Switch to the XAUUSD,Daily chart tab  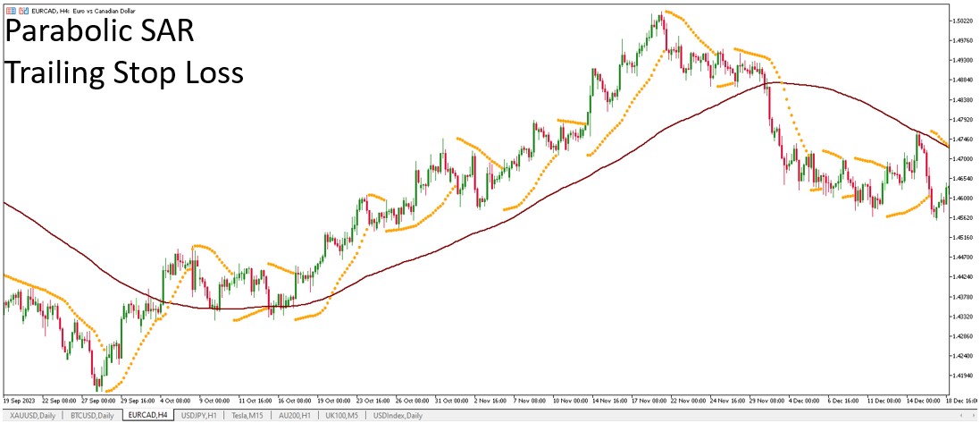pyautogui.click(x=31, y=415)
